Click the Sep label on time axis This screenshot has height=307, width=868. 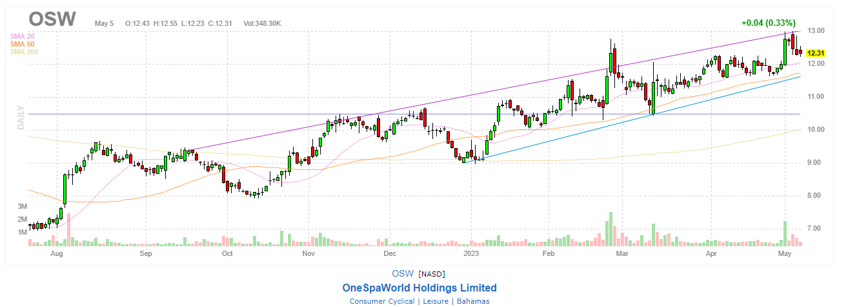(x=146, y=255)
